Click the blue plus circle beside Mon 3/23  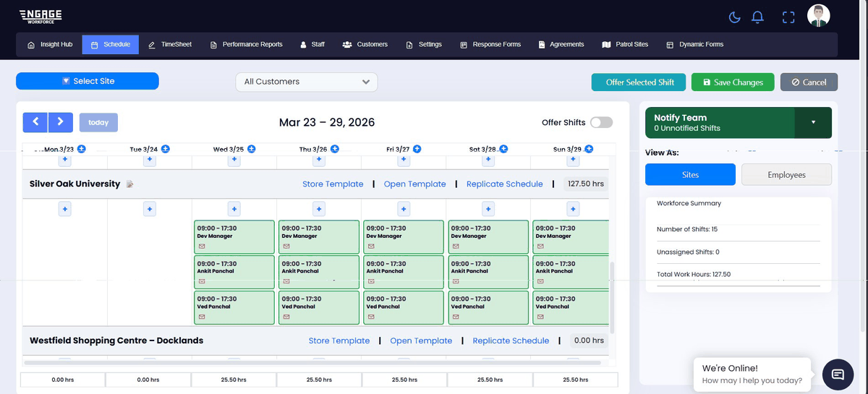(x=81, y=149)
